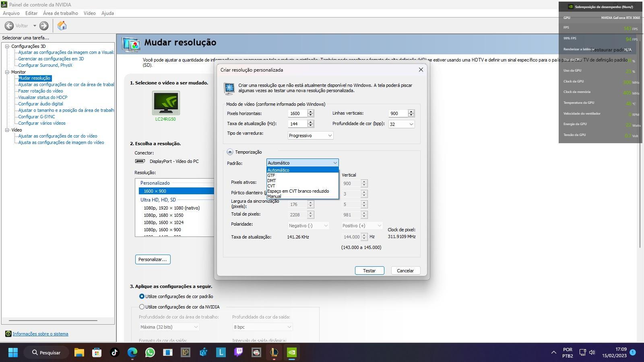Click the Linhas verticais 900 field

(398, 113)
